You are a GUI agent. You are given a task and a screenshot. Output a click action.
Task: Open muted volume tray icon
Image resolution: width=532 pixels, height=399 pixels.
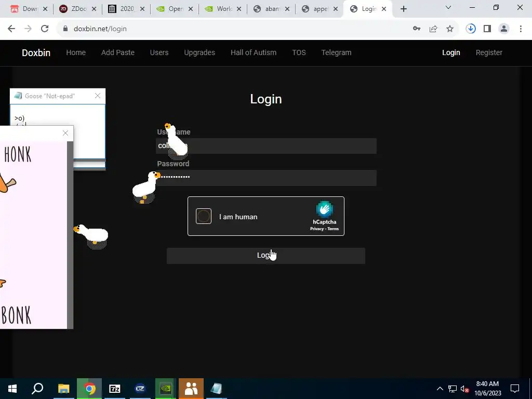(464, 389)
